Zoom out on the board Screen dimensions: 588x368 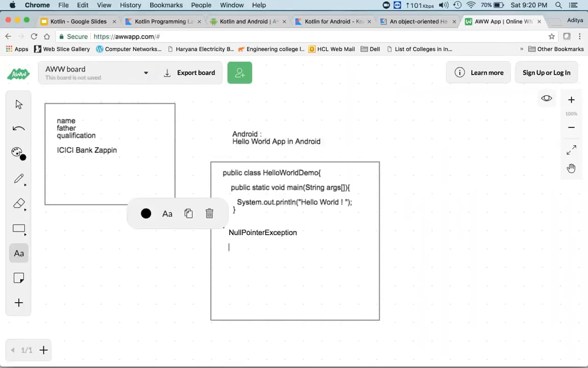coord(571,127)
